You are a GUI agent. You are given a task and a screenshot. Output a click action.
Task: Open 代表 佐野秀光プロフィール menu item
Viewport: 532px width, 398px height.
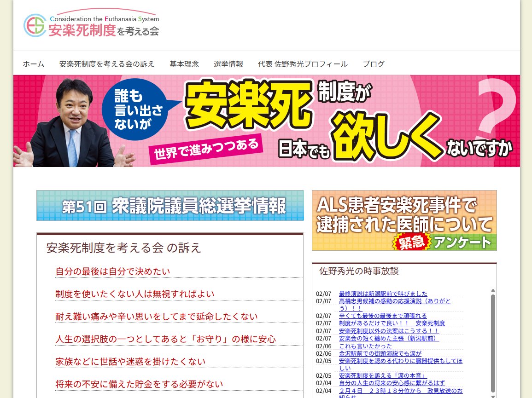point(303,64)
